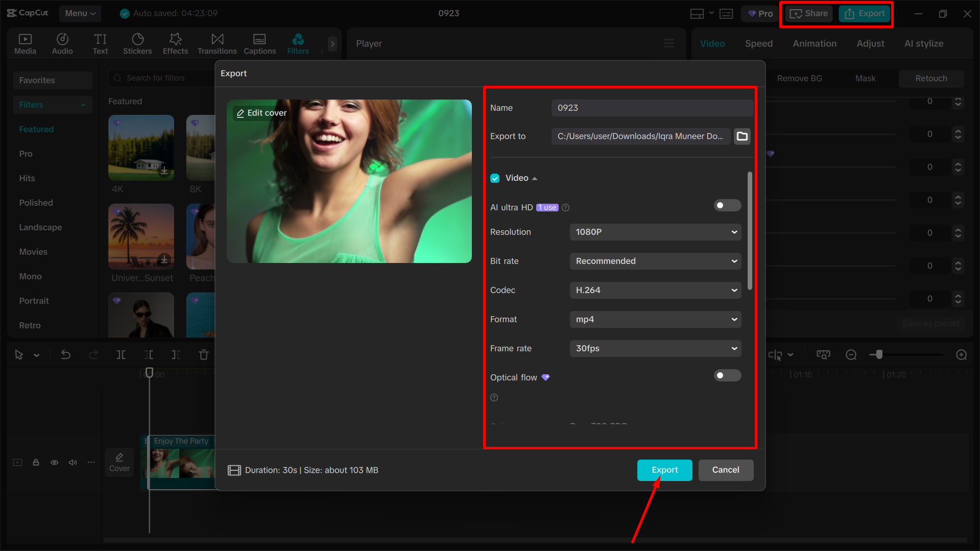Open the Audio panel
980x551 pixels.
[62, 43]
